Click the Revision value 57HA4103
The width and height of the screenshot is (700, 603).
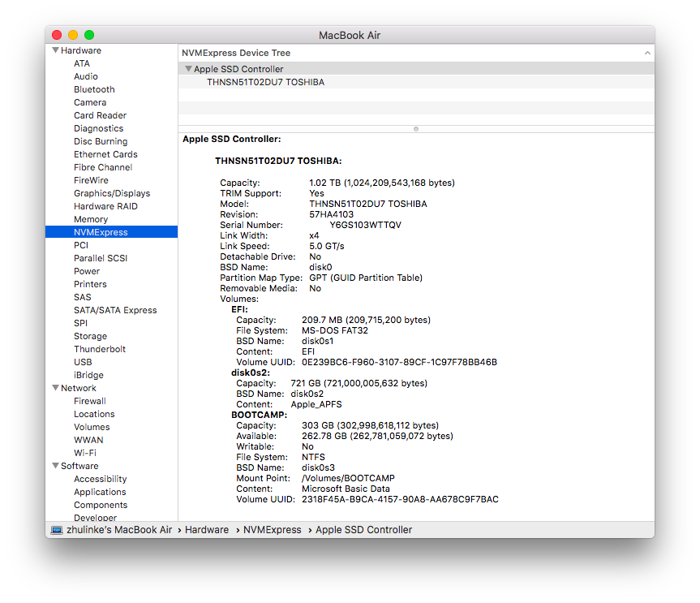click(331, 214)
